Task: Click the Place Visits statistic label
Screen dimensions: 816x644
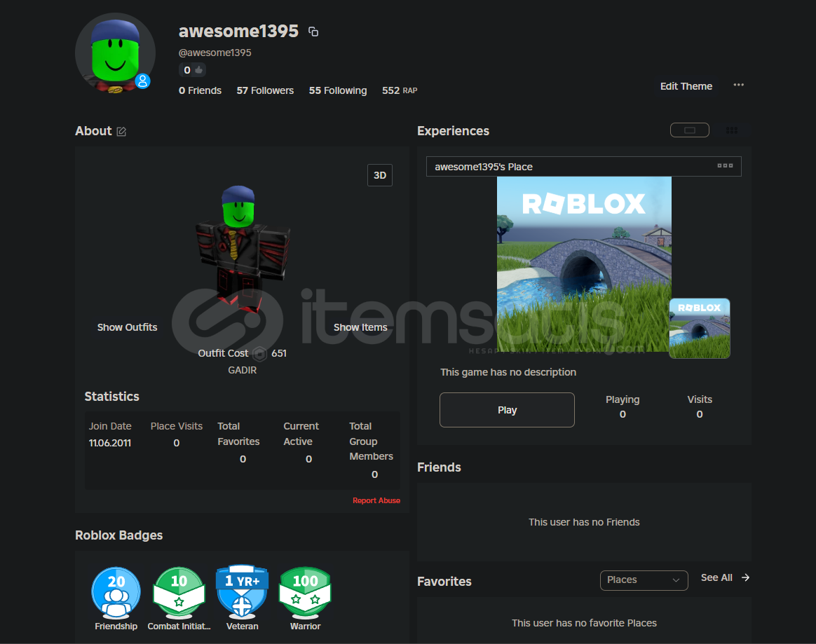Action: coord(177,426)
